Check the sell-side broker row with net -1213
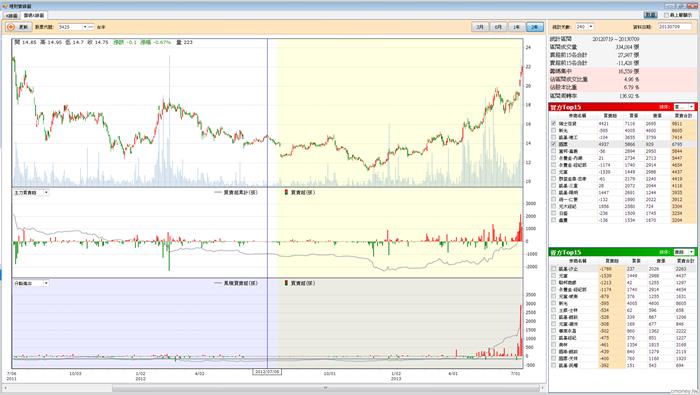The image size is (700, 395). click(554, 283)
